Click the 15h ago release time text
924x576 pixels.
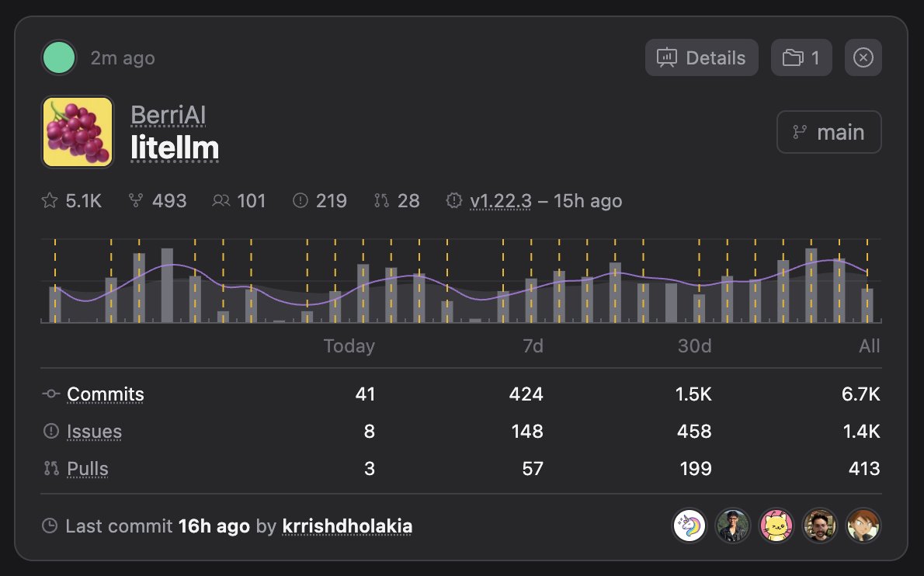[x=588, y=201]
